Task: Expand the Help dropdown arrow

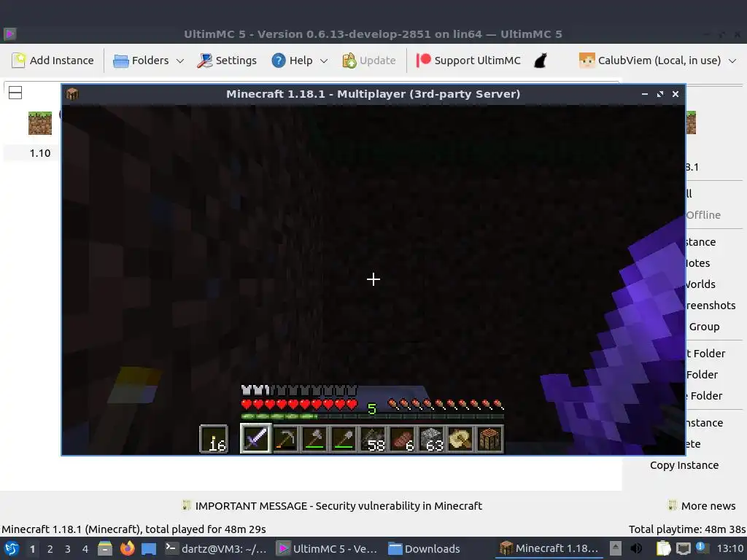Action: click(x=324, y=61)
